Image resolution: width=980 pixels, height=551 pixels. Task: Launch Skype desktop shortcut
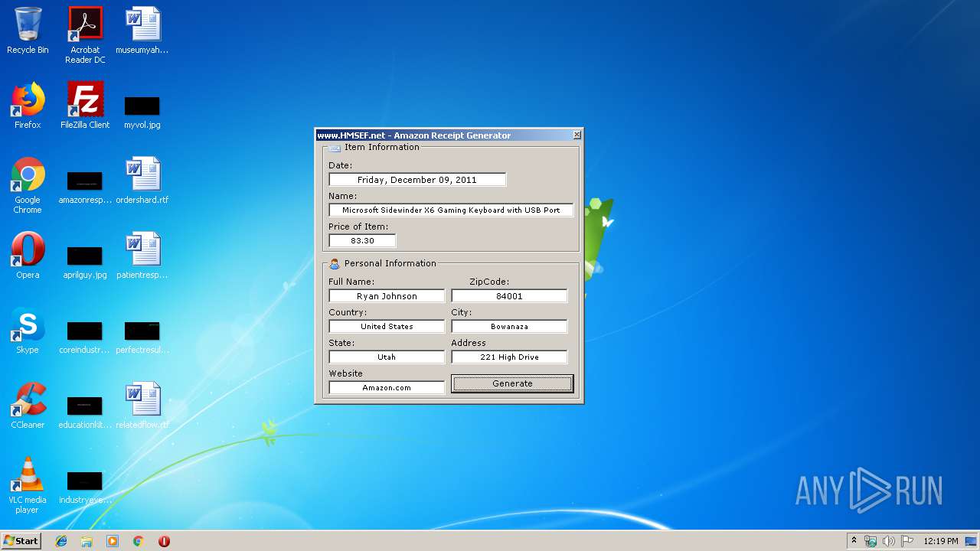pos(28,331)
